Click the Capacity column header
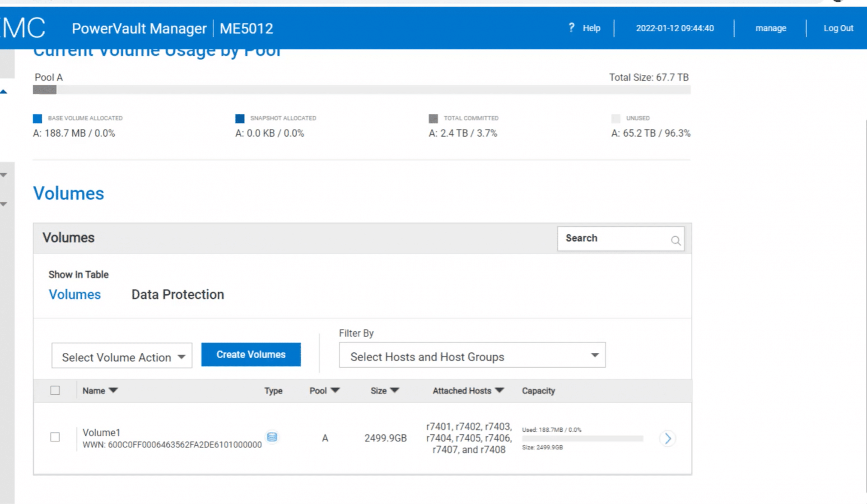This screenshot has width=867, height=504. 538,391
